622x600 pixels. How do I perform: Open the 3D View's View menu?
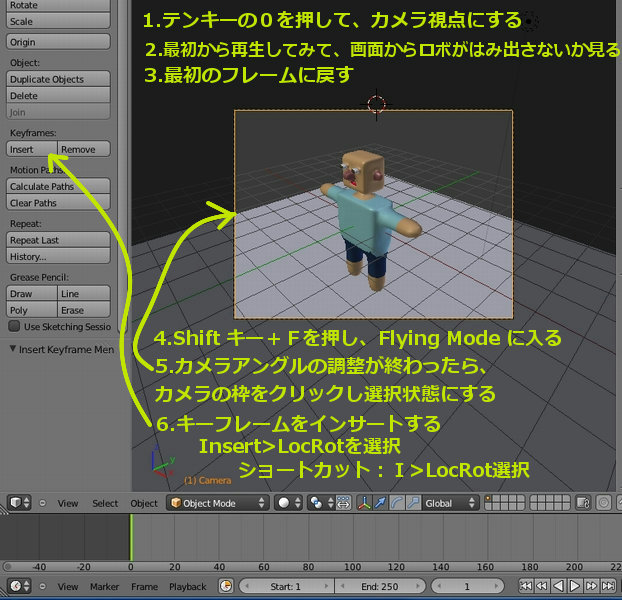67,503
